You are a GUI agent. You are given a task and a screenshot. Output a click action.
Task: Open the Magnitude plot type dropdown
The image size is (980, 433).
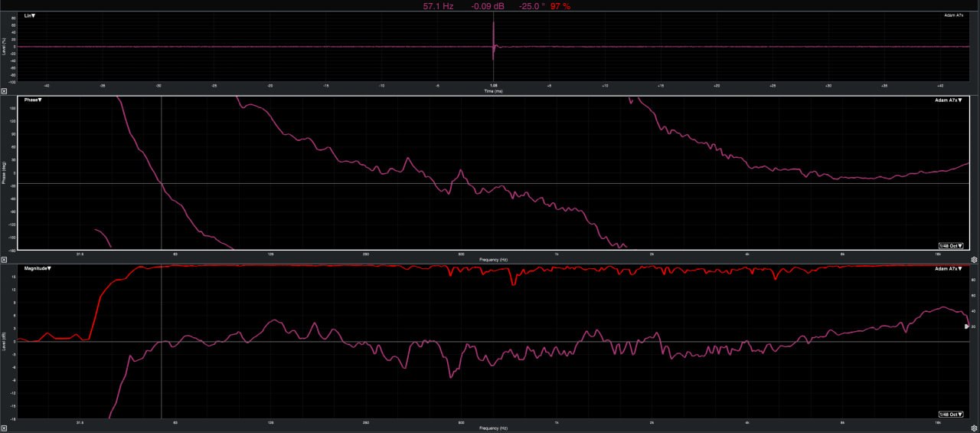coord(36,268)
